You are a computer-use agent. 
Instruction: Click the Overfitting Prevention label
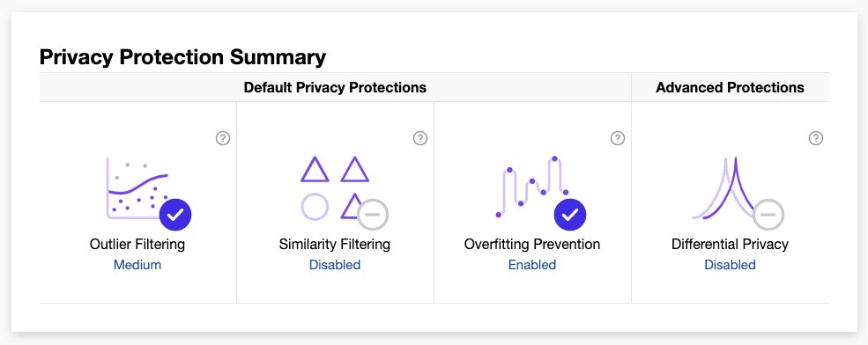click(x=532, y=244)
